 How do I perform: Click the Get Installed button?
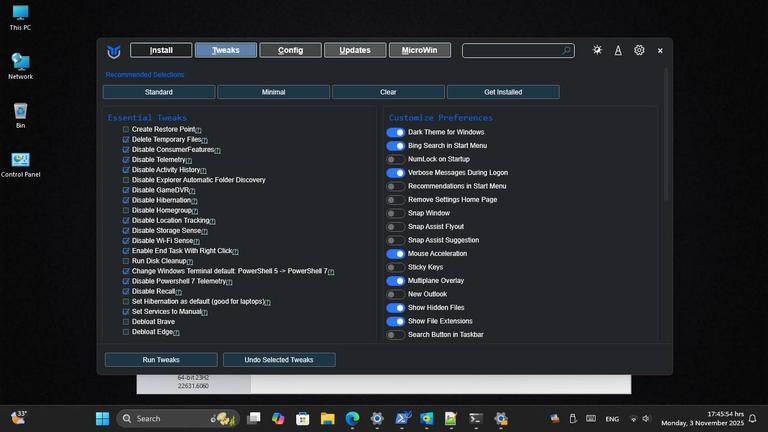(503, 92)
